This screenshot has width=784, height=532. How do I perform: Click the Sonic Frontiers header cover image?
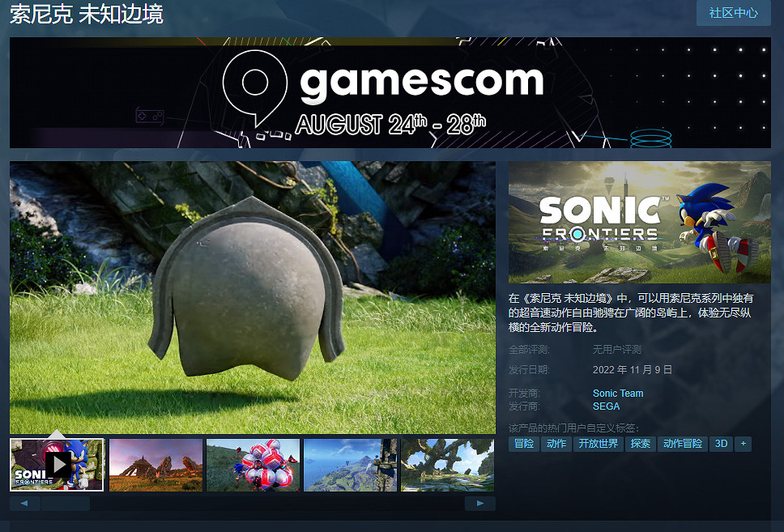point(639,222)
